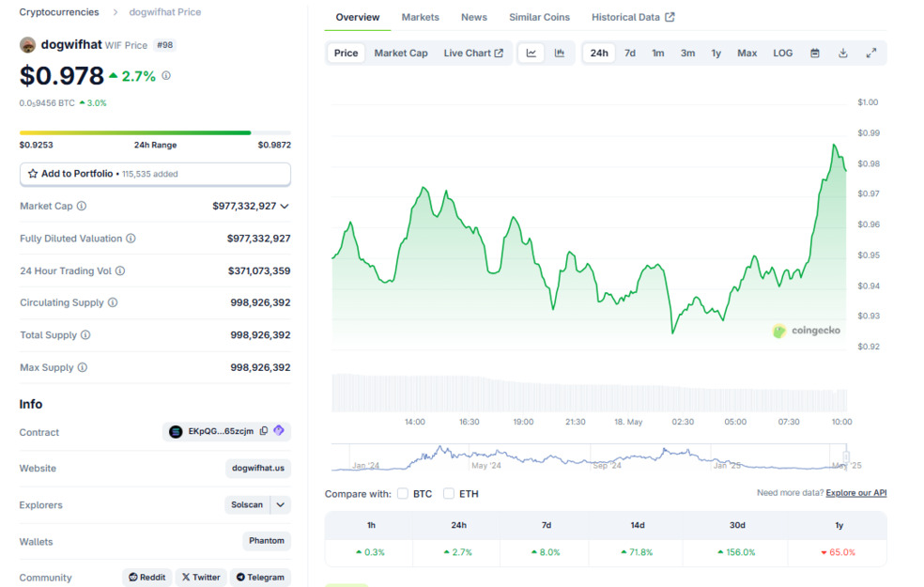Expand chart to fullscreen icon
This screenshot has height=587, width=924.
pos(871,53)
